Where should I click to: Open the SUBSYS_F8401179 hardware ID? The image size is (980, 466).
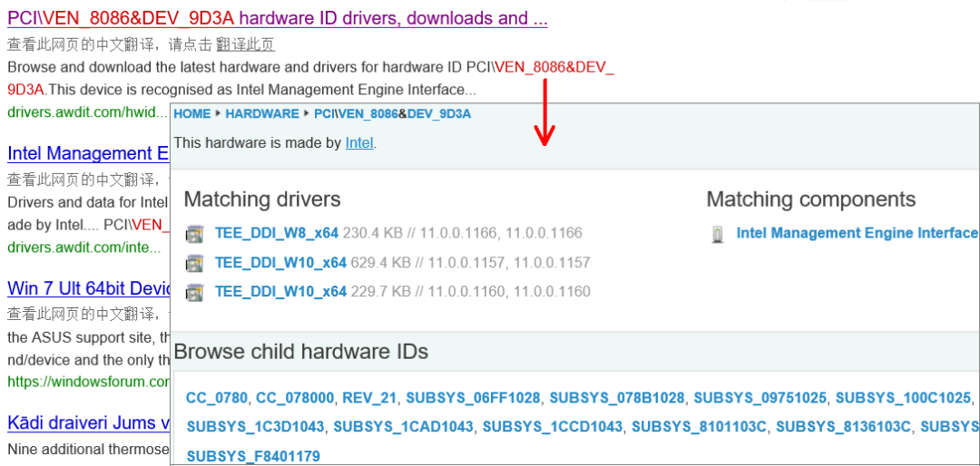pos(253,456)
